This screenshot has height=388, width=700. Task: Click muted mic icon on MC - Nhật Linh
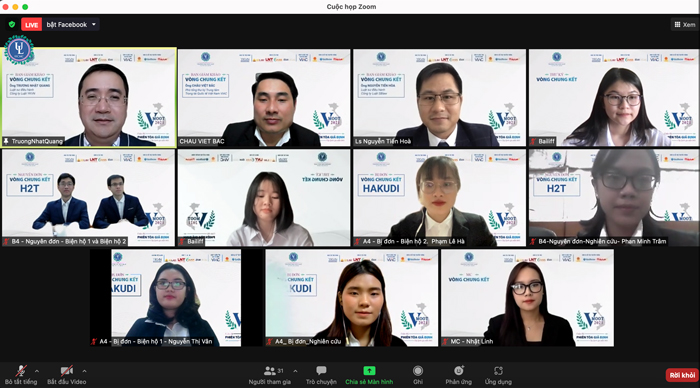click(445, 342)
